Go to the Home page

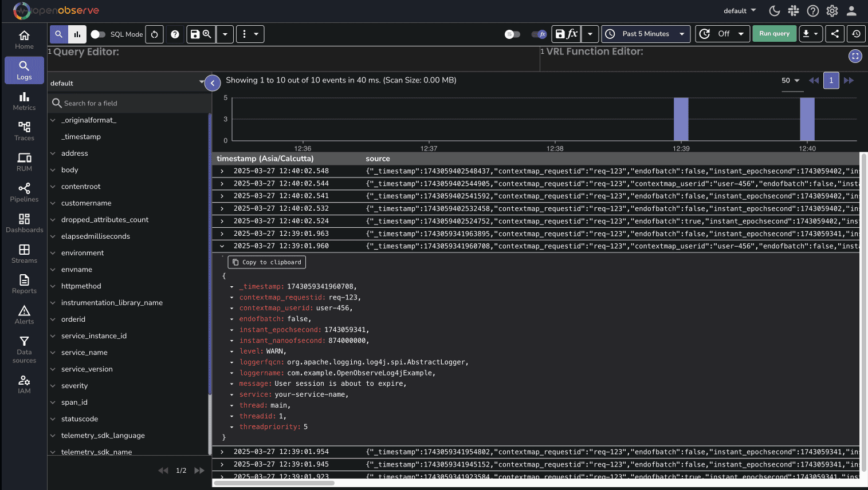(x=23, y=39)
